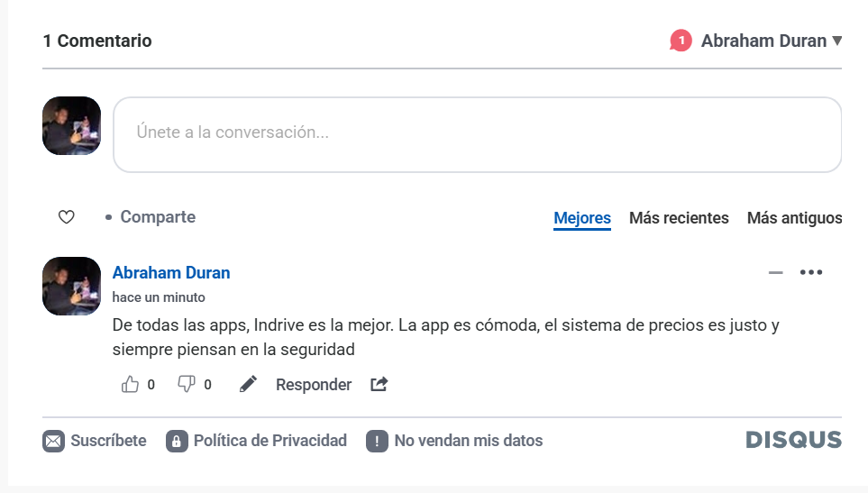Downvote the Indrive comment

(187, 385)
